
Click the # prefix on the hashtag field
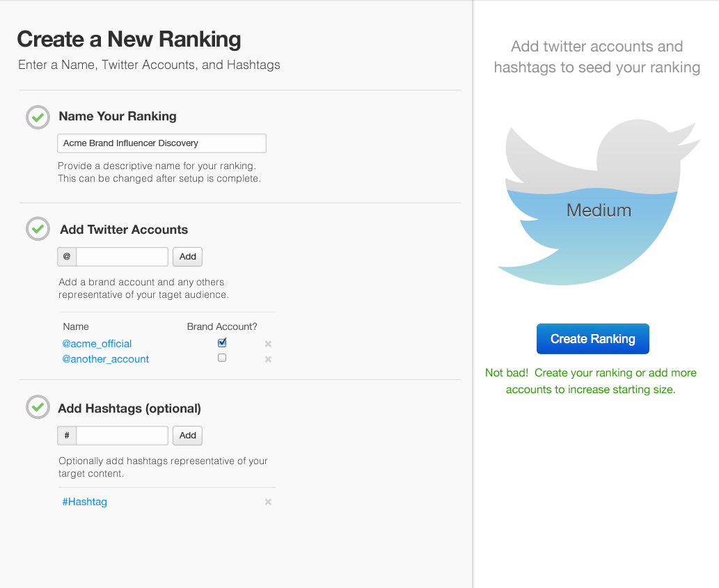[67, 436]
